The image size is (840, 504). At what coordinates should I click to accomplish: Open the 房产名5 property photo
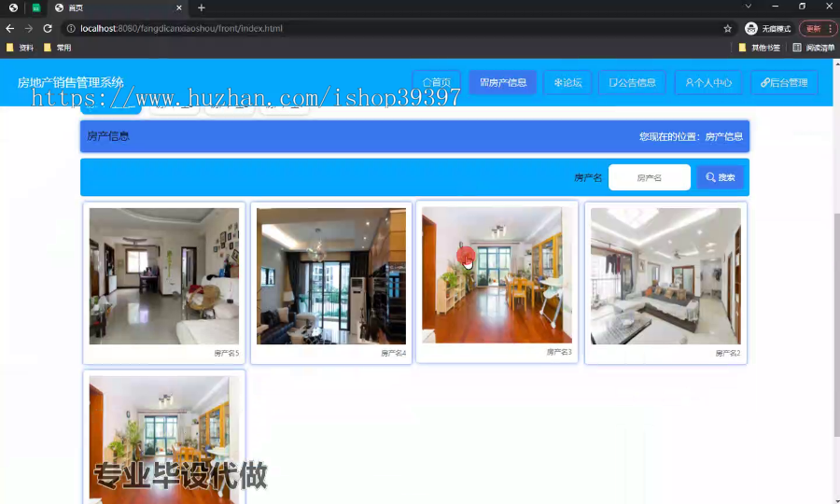coord(164,276)
